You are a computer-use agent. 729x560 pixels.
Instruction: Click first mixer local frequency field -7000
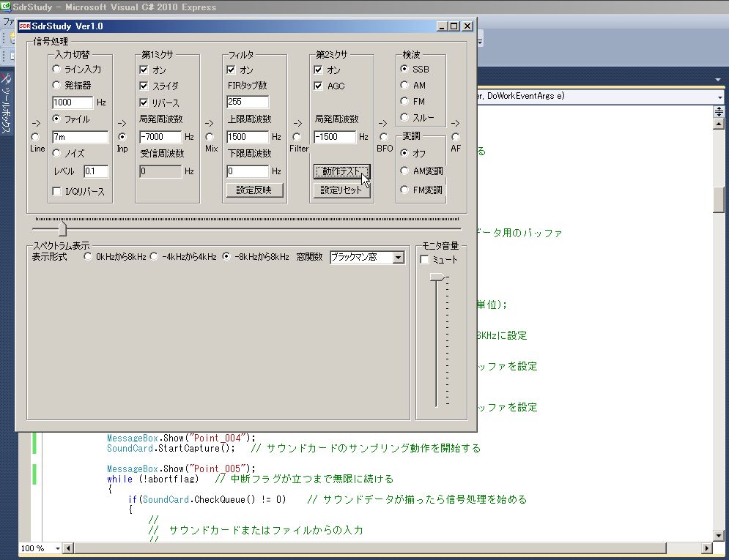pos(160,137)
